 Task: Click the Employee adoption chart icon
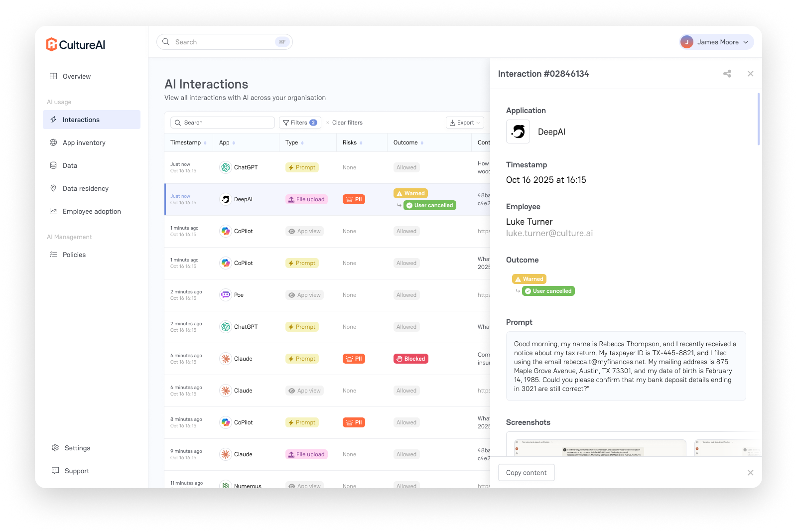pyautogui.click(x=53, y=211)
